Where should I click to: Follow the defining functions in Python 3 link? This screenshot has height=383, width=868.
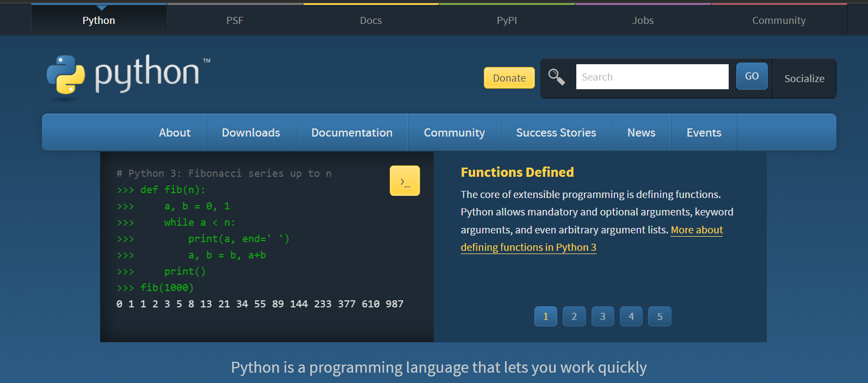[528, 248]
